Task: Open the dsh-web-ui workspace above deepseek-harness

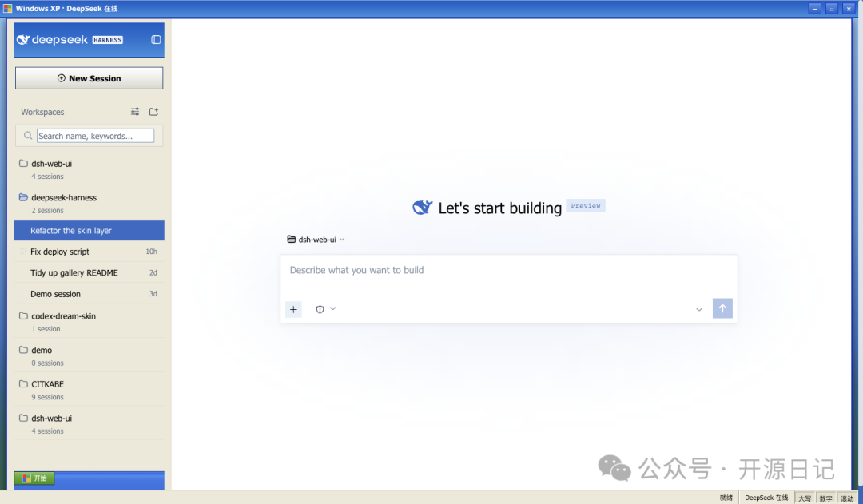Action: tap(89, 169)
